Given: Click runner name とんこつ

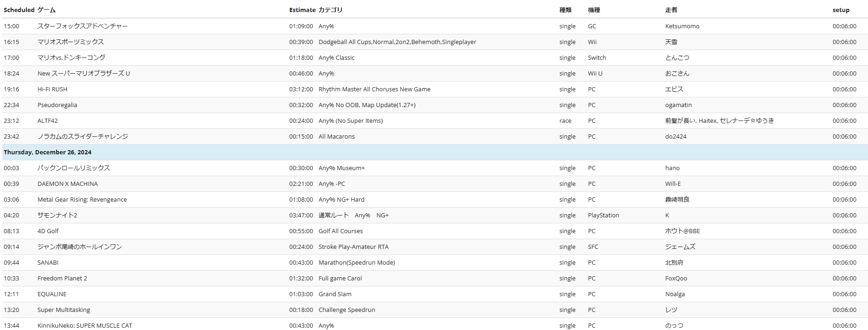Looking at the screenshot, I should coord(677,58).
